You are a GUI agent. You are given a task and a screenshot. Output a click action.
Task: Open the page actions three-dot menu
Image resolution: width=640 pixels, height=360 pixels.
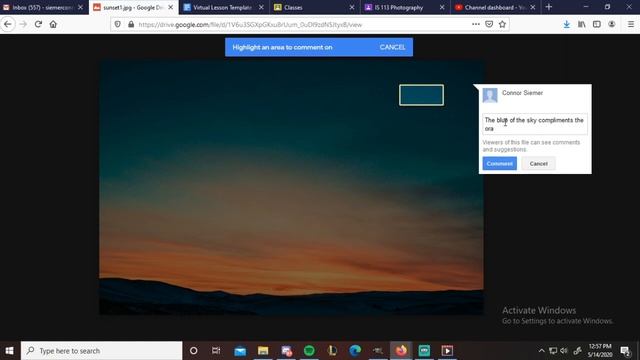click(476, 24)
